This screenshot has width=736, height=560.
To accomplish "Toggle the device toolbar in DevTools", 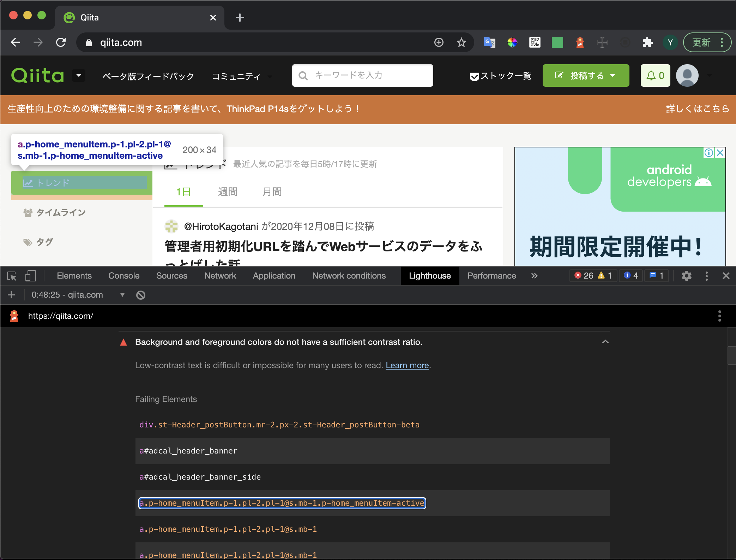I will click(30, 276).
